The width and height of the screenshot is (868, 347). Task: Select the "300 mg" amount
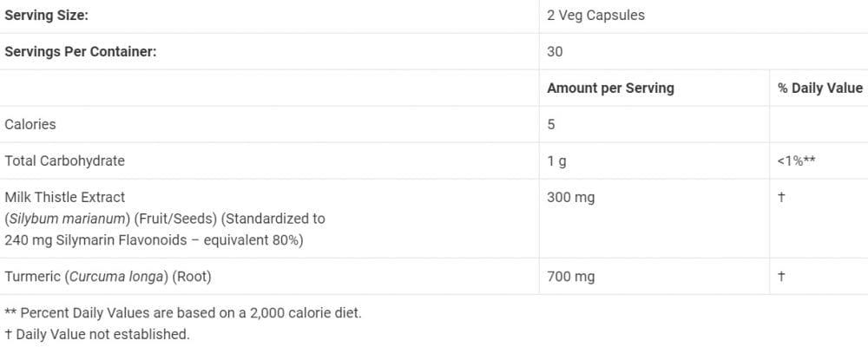pos(571,197)
